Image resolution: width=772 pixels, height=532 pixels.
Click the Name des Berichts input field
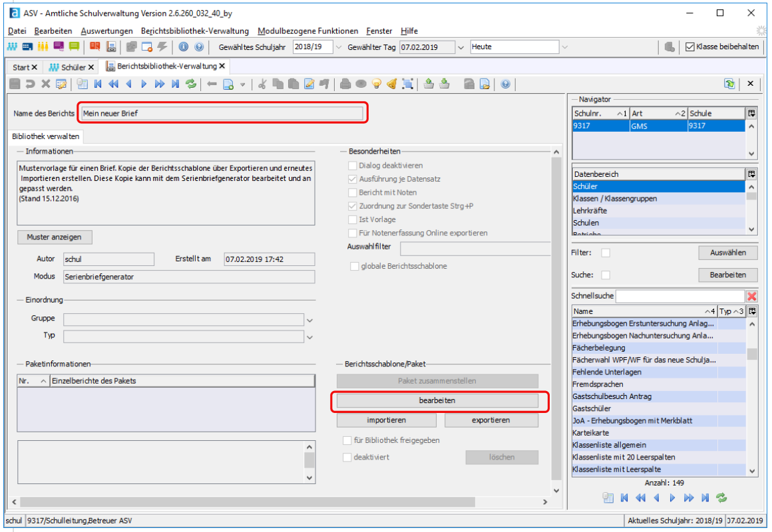pyautogui.click(x=222, y=113)
